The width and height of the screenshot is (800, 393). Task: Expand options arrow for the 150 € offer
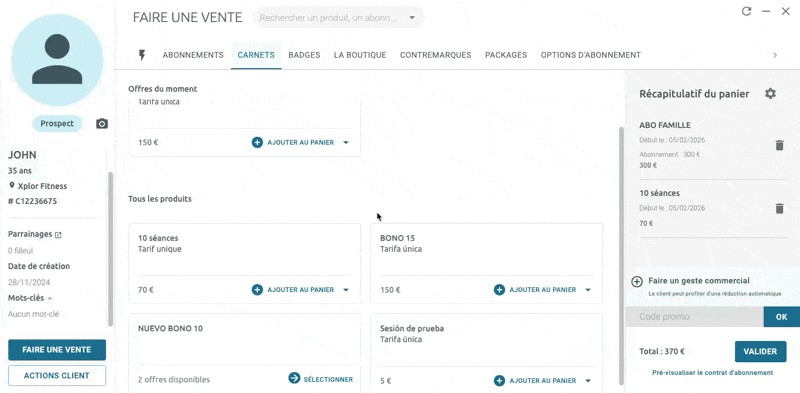tap(346, 142)
